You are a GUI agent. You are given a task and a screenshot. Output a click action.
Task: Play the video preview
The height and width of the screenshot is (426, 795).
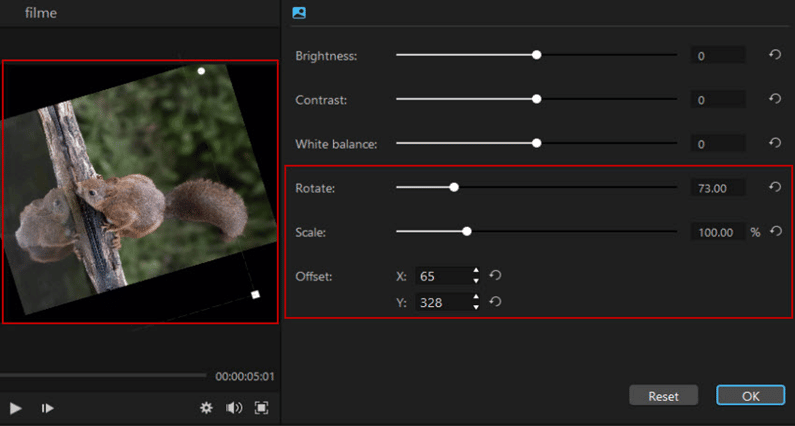[16, 408]
